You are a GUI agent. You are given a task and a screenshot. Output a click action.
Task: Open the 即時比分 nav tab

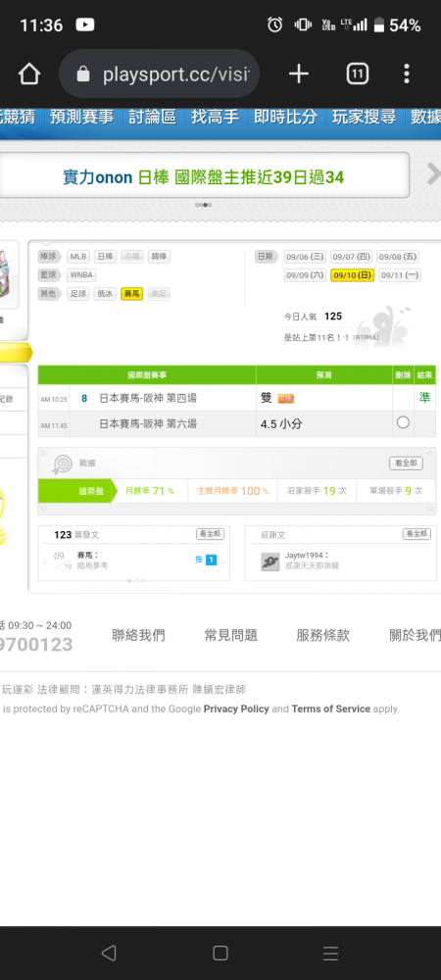pyautogui.click(x=285, y=117)
